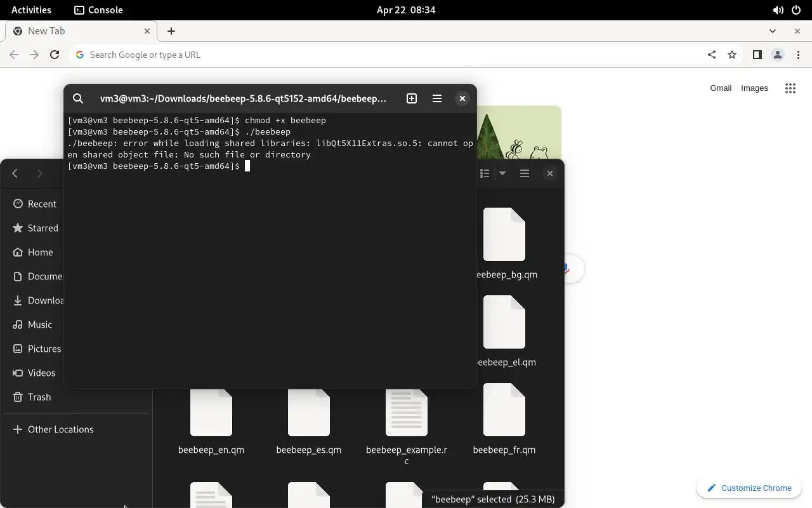Image resolution: width=812 pixels, height=508 pixels.
Task: Go back in Files window
Action: tap(15, 173)
